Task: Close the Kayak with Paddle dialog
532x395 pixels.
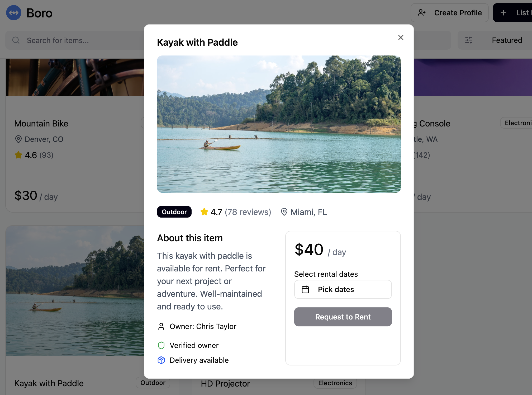Action: click(x=401, y=37)
